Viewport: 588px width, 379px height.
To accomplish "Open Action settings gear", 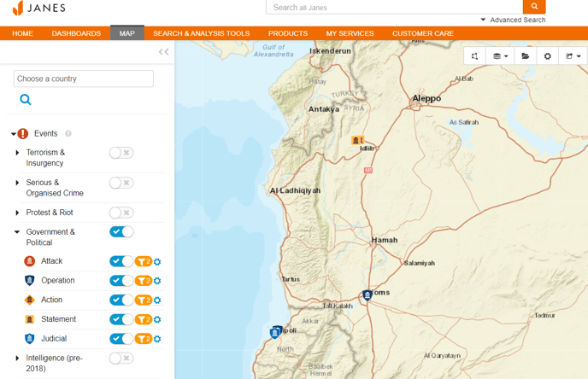I will click(157, 300).
